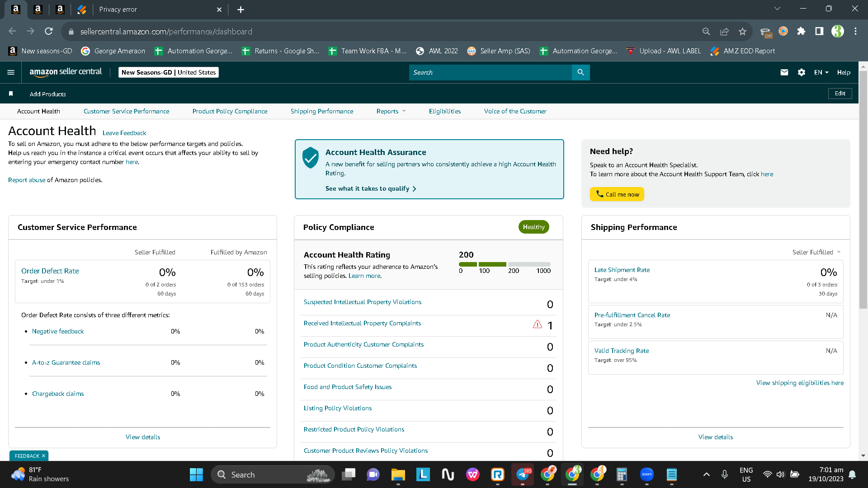
Task: Open the settings gear icon
Action: 802,72
